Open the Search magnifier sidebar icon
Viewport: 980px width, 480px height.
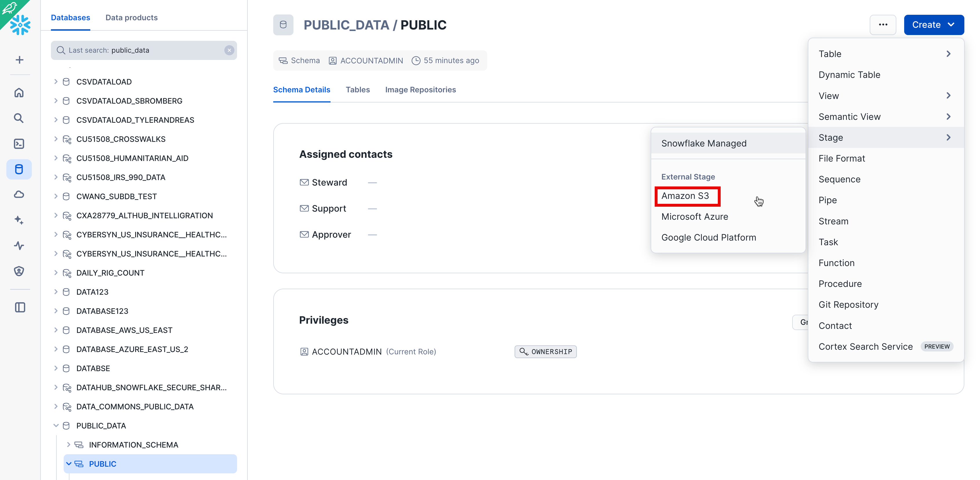[19, 118]
